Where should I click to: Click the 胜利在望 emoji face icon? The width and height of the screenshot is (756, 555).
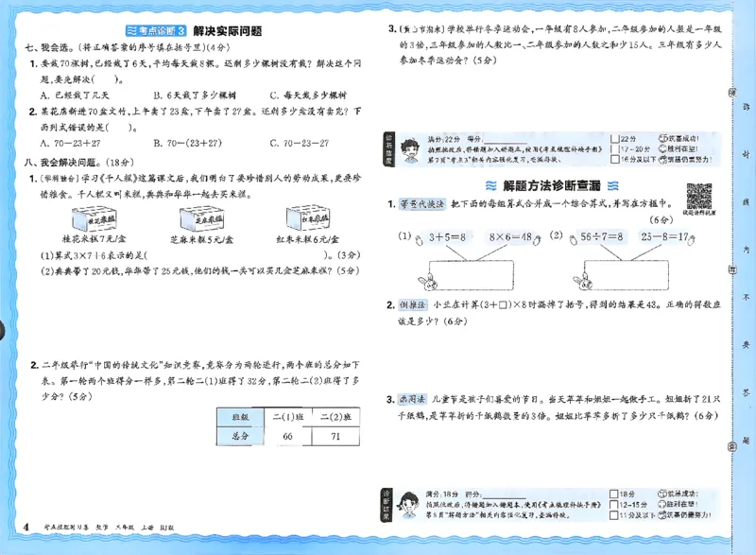pos(664,149)
